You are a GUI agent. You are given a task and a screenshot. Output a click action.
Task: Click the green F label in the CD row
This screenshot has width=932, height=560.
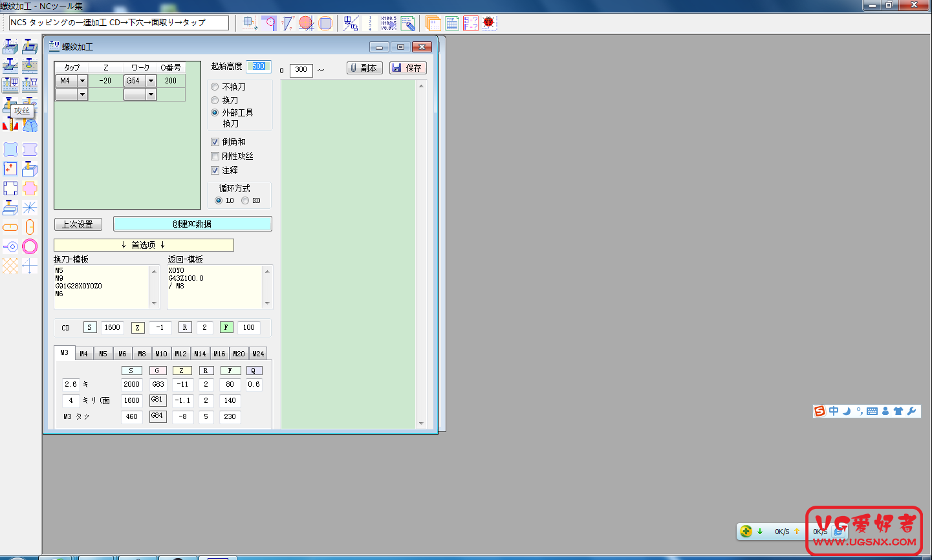226,327
